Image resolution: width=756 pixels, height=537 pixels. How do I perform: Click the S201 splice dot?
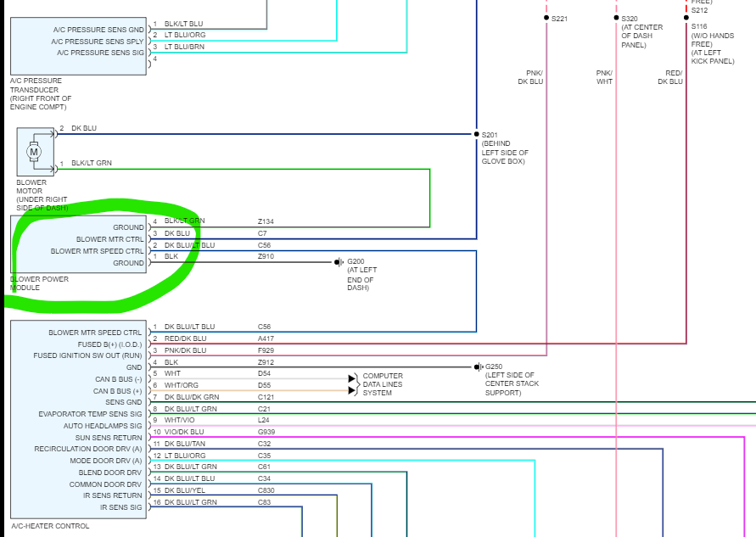[x=476, y=134]
